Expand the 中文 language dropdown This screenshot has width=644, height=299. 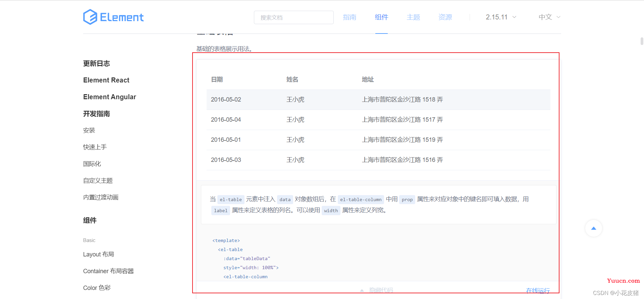(549, 17)
